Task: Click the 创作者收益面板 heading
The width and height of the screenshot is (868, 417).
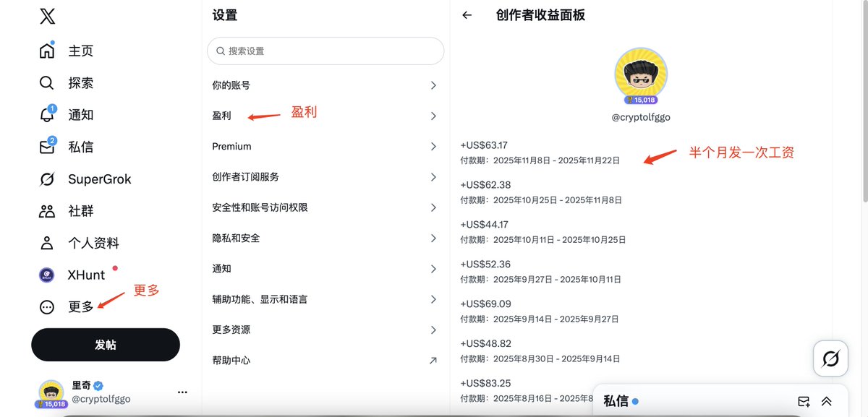Action: pyautogui.click(x=541, y=15)
